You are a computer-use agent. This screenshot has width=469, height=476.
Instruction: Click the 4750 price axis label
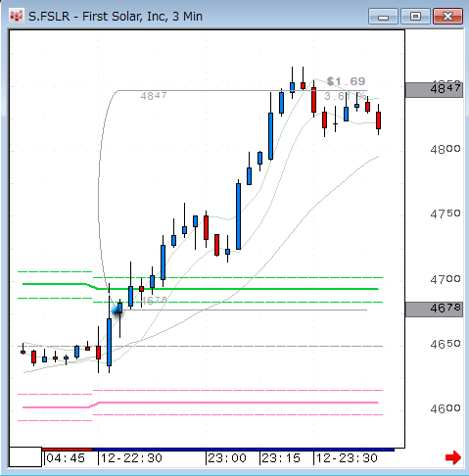tap(446, 214)
